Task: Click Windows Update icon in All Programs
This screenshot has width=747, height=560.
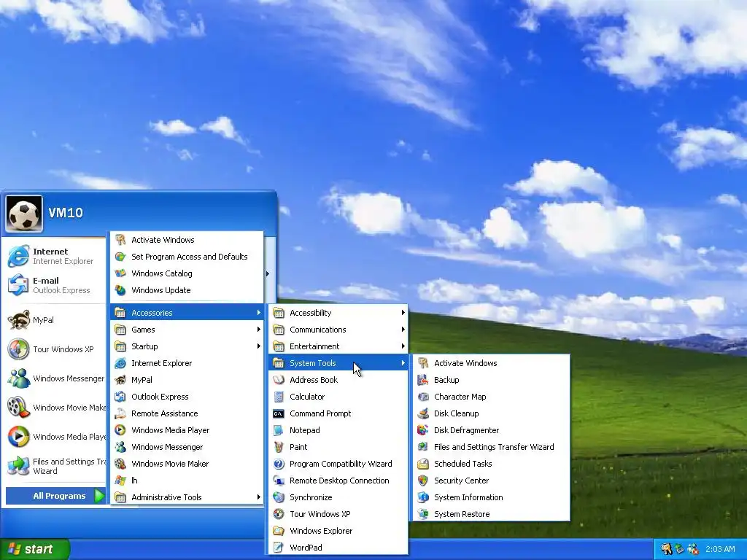Action: [x=120, y=290]
